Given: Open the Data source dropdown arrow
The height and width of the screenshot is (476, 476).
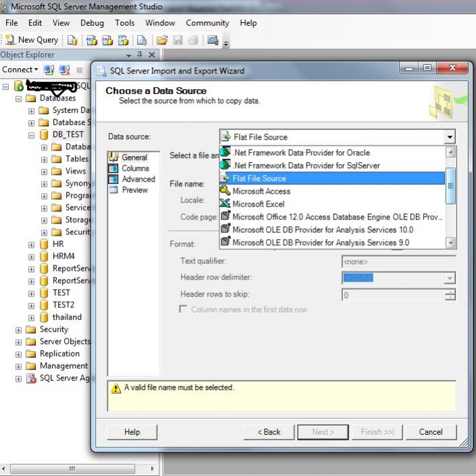Looking at the screenshot, I should [x=450, y=137].
